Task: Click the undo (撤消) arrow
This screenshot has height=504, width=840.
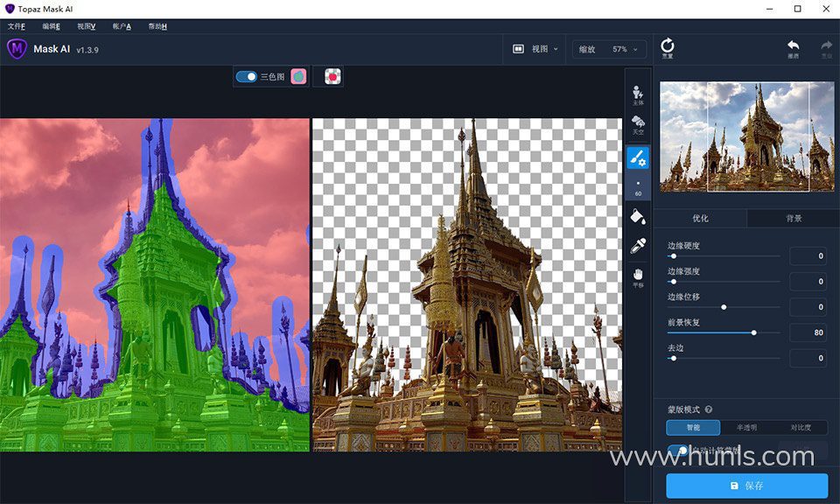Action: click(x=793, y=47)
